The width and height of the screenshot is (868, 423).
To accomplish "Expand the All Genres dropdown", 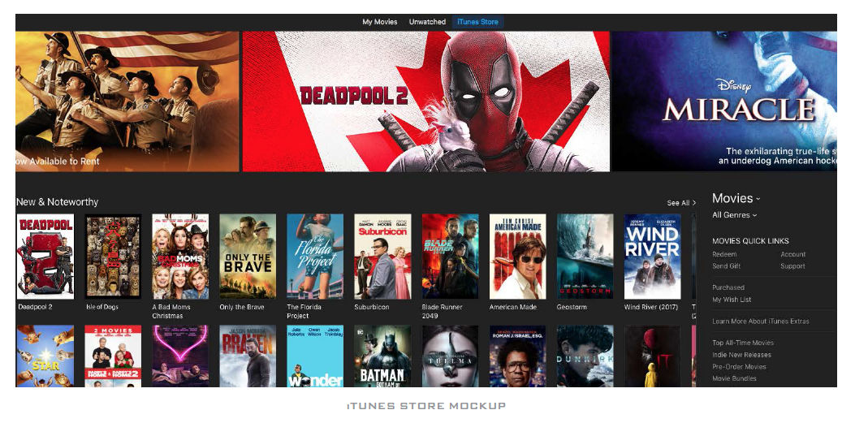I will click(x=734, y=215).
